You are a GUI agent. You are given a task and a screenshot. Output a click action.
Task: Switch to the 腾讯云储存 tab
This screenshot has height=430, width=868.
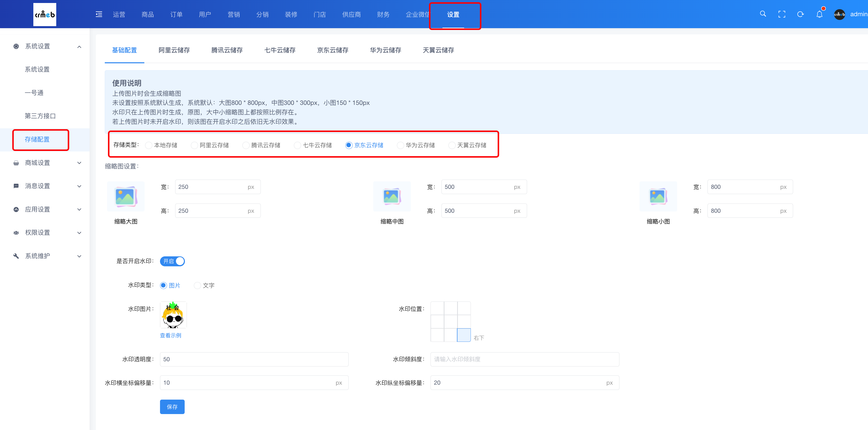point(227,50)
